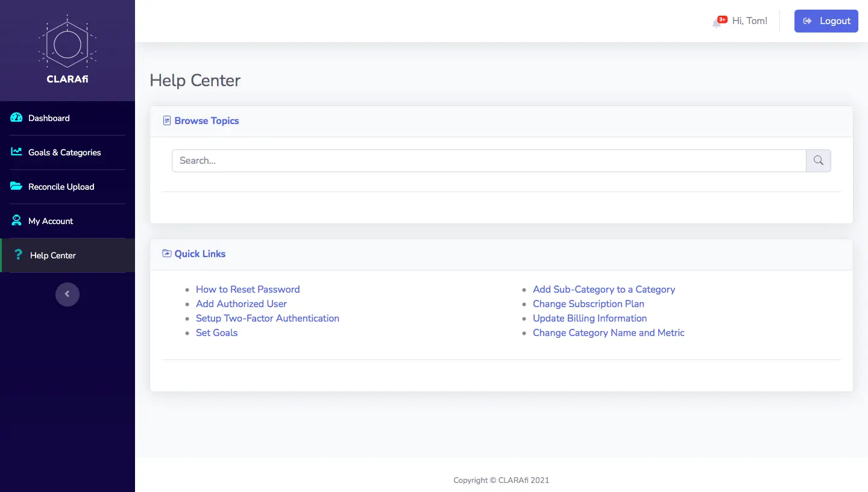
Task: Open notifications via the bell icon
Action: click(x=717, y=22)
